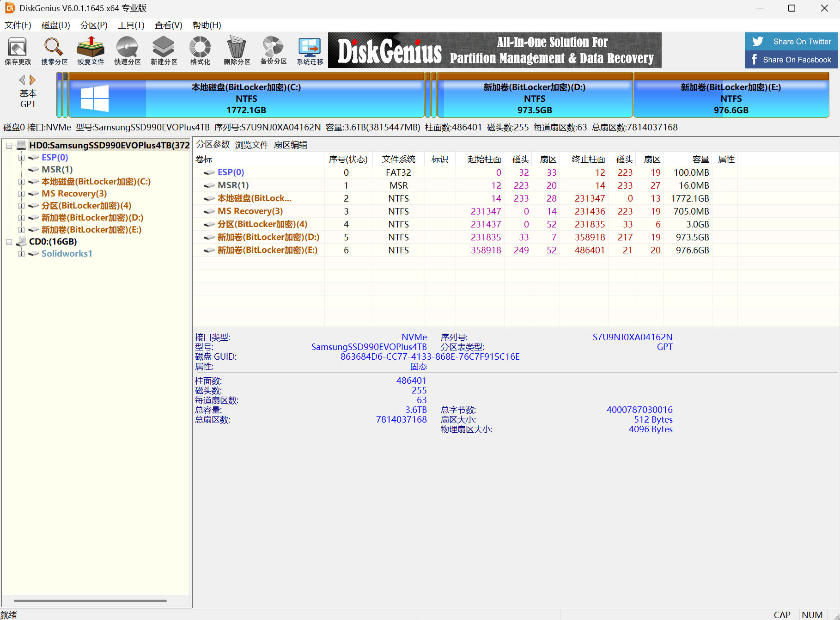
Task: Click Share On Facebook button
Action: (x=791, y=60)
